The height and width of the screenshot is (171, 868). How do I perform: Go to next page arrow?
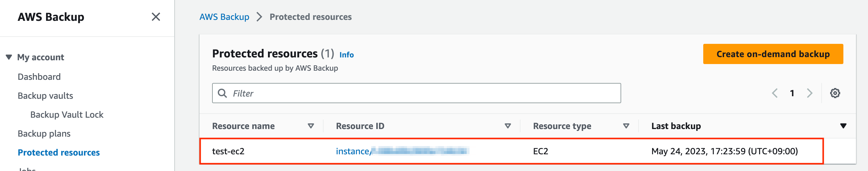coord(809,93)
